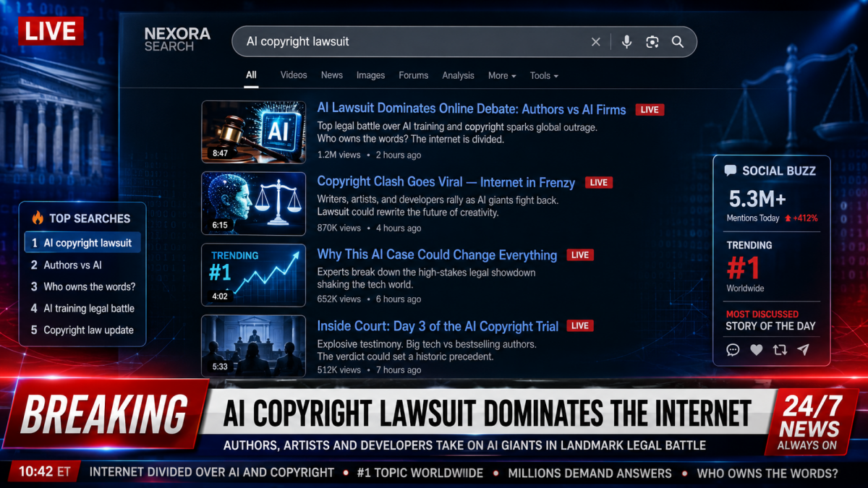Viewport: 868px width, 488px height.
Task: Start voice search with the microphone icon
Action: [x=626, y=42]
